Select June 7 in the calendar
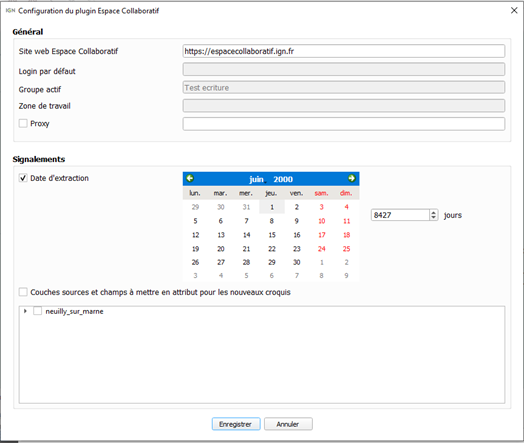This screenshot has height=443, width=524. [x=246, y=221]
